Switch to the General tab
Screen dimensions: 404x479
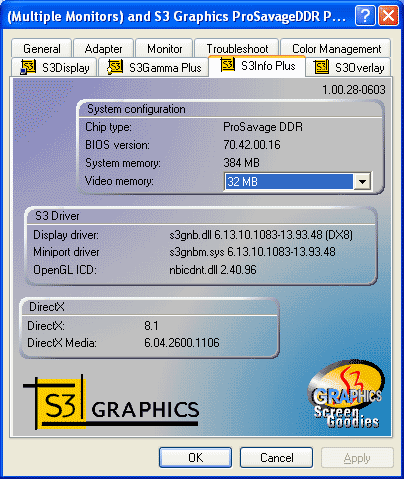click(42, 49)
